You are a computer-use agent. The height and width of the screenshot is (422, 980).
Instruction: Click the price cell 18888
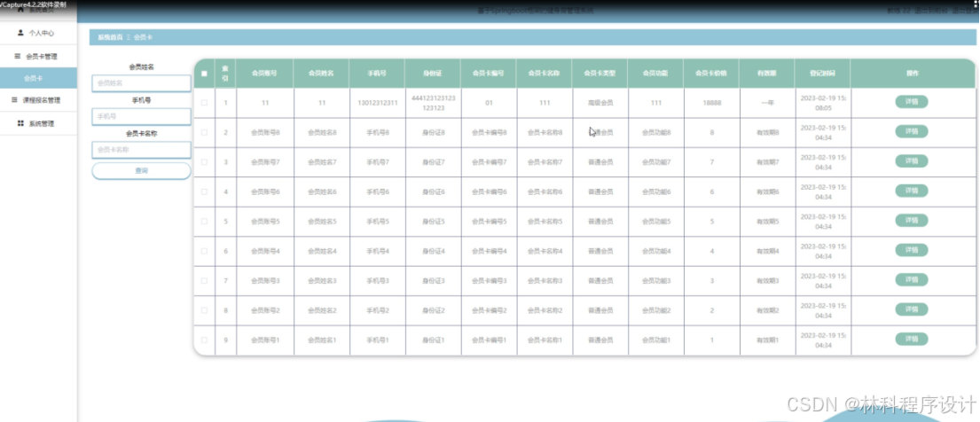[711, 103]
